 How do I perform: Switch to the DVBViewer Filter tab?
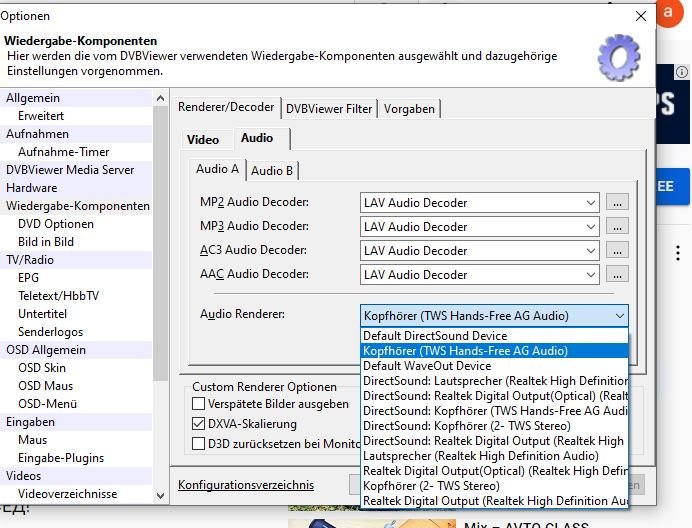(x=329, y=108)
